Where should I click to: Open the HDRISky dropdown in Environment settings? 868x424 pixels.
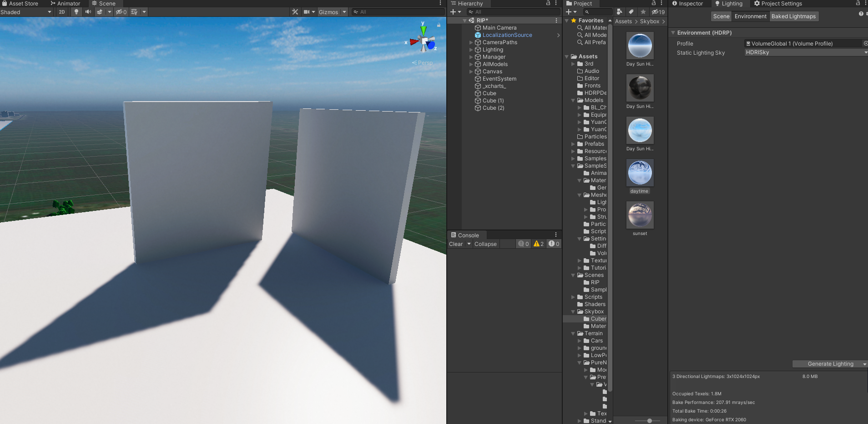pos(804,52)
